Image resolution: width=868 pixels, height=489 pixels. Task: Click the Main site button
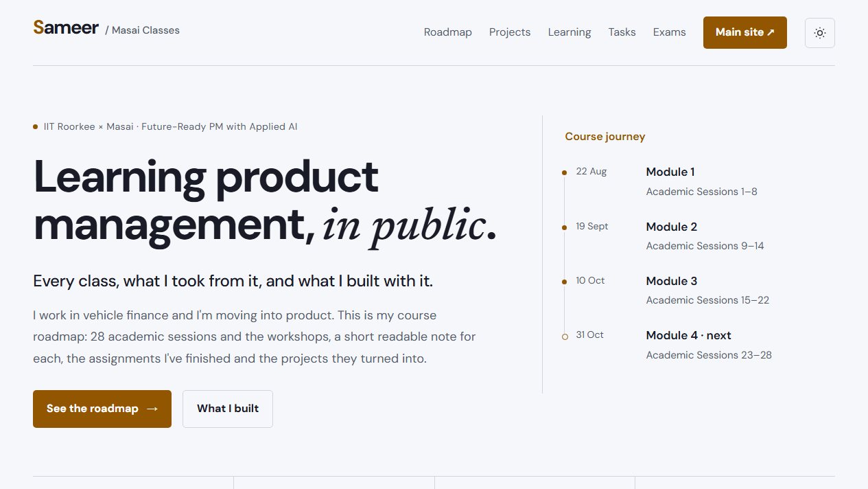744,32
